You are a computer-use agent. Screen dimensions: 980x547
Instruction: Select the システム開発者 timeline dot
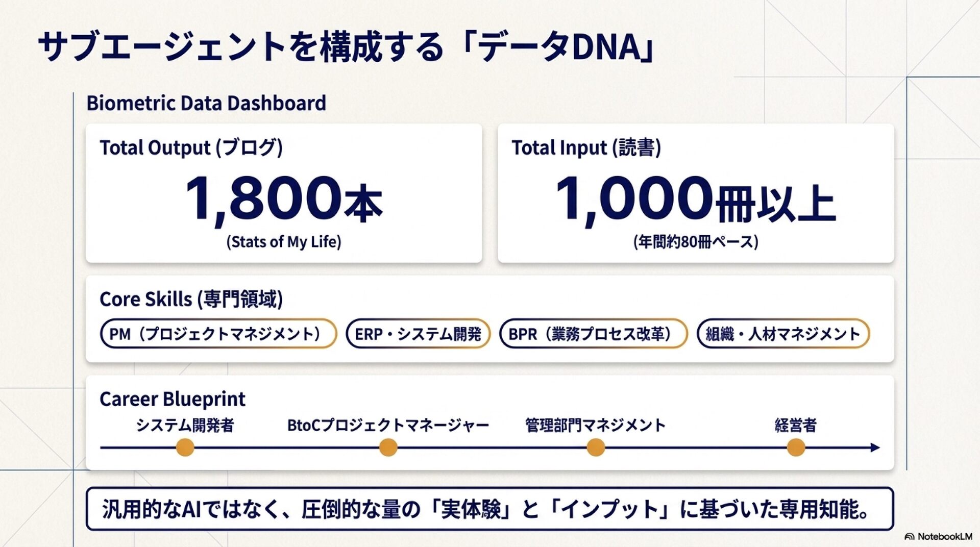(185, 448)
